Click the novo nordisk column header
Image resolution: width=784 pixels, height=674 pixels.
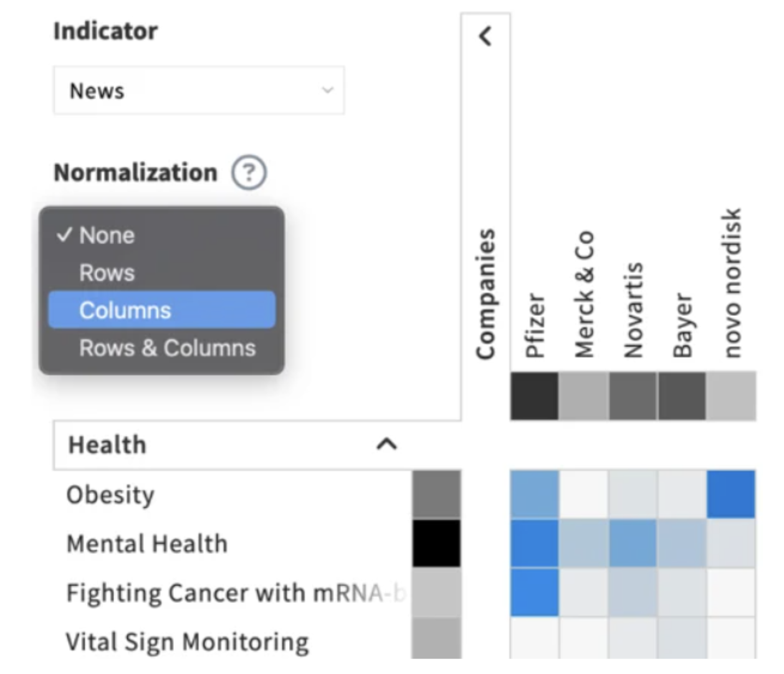732,283
